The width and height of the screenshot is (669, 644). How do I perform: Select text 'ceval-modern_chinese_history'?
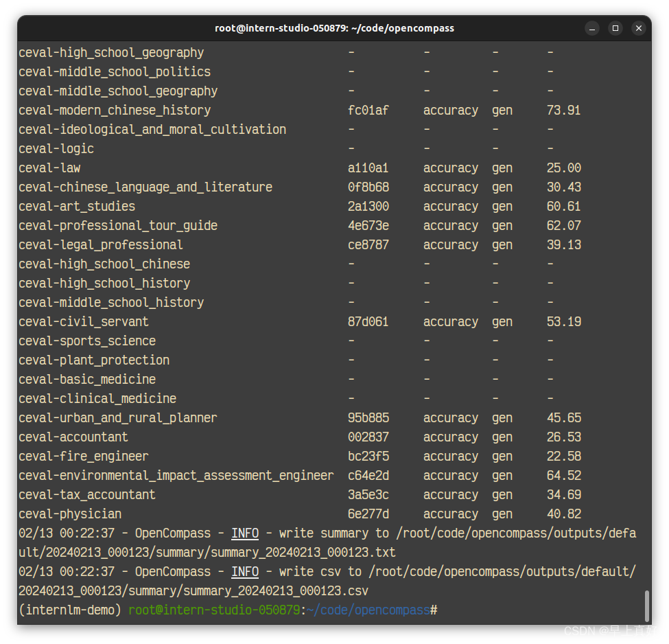tap(115, 110)
